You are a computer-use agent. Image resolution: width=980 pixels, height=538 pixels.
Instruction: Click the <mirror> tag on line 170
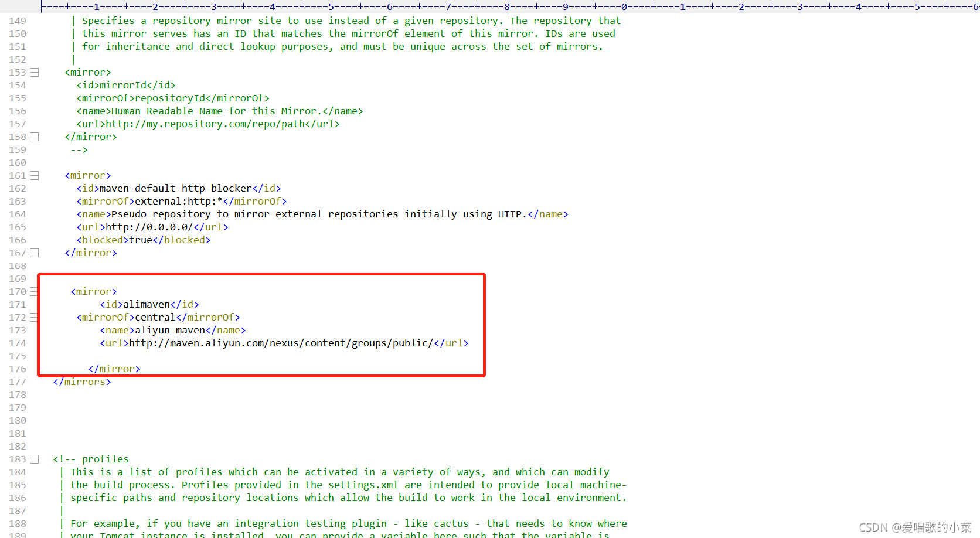[94, 292]
